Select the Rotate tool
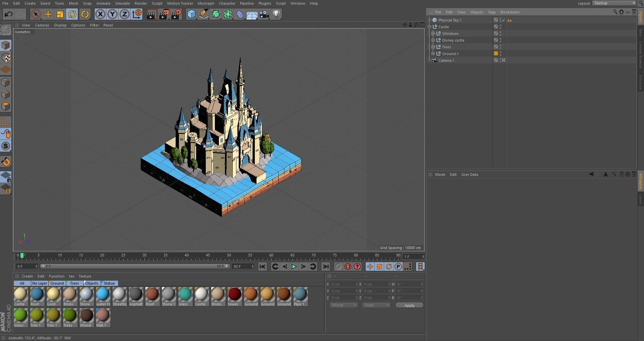This screenshot has height=341, width=644. 72,14
